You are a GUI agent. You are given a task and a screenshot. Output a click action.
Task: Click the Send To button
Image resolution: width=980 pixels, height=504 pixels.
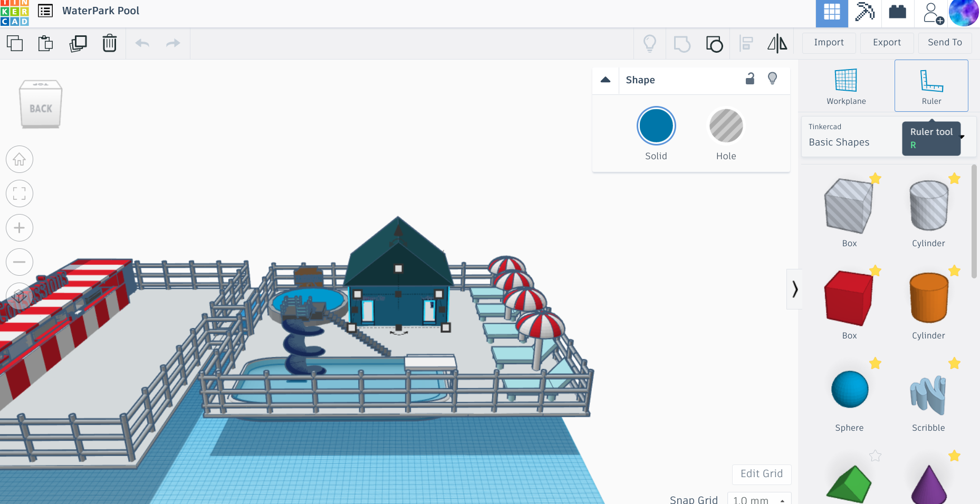tap(945, 43)
